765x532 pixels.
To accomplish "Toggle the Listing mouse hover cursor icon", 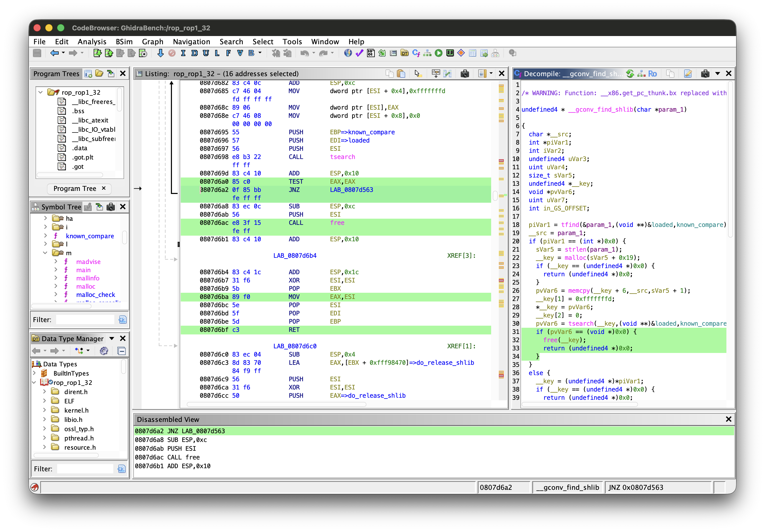I will pyautogui.click(x=417, y=74).
